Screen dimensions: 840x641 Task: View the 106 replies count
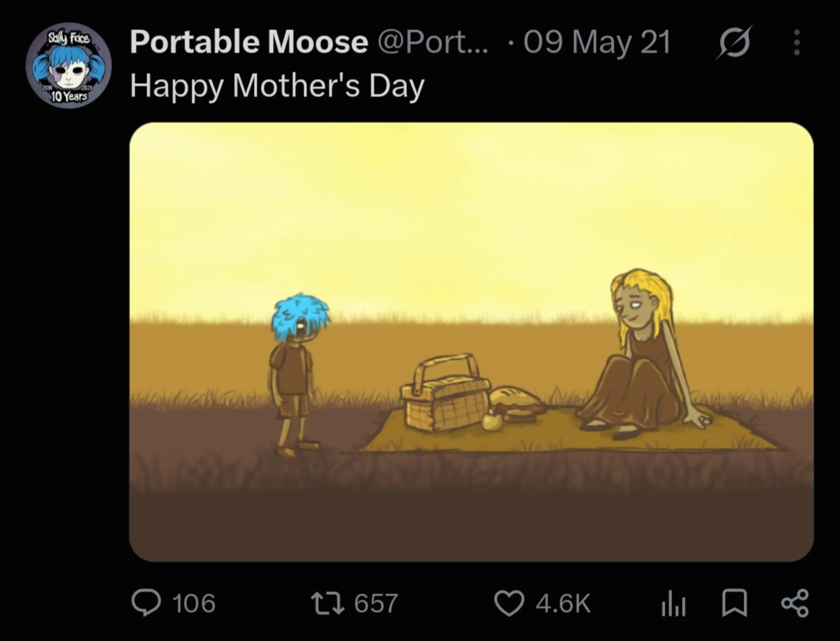[x=194, y=603]
